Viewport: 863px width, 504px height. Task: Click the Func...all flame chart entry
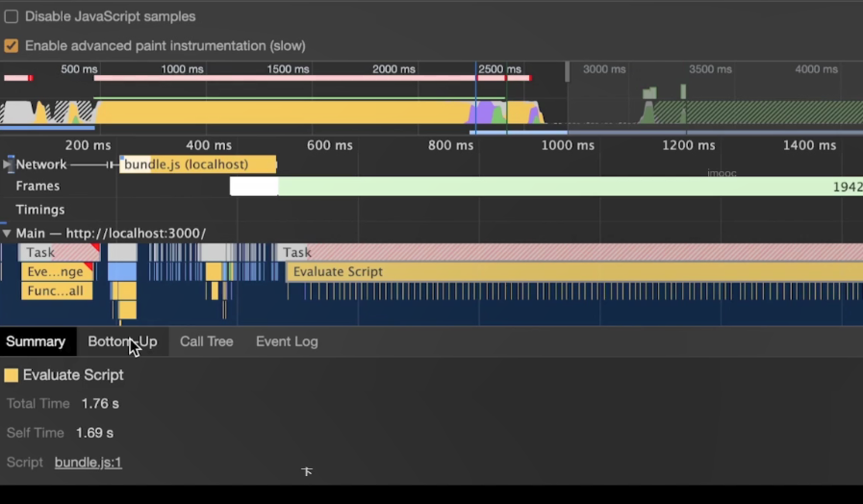pyautogui.click(x=57, y=291)
